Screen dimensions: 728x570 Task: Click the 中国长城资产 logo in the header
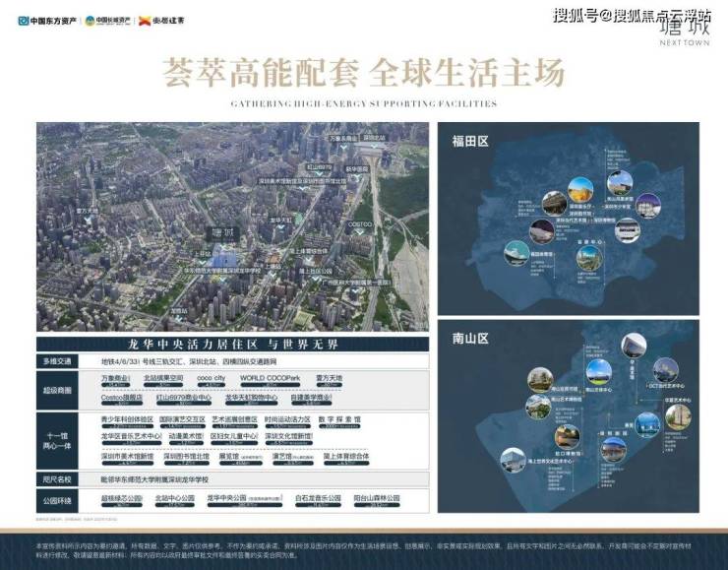coord(107,21)
